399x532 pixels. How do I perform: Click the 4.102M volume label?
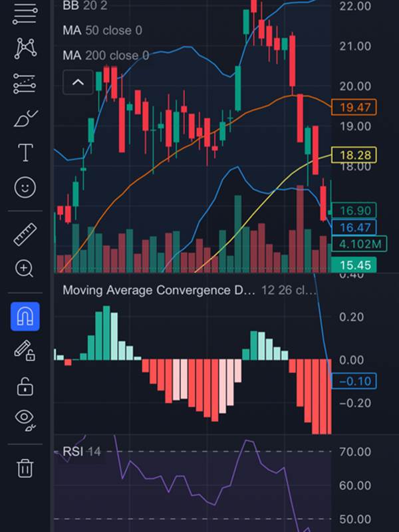click(x=359, y=243)
